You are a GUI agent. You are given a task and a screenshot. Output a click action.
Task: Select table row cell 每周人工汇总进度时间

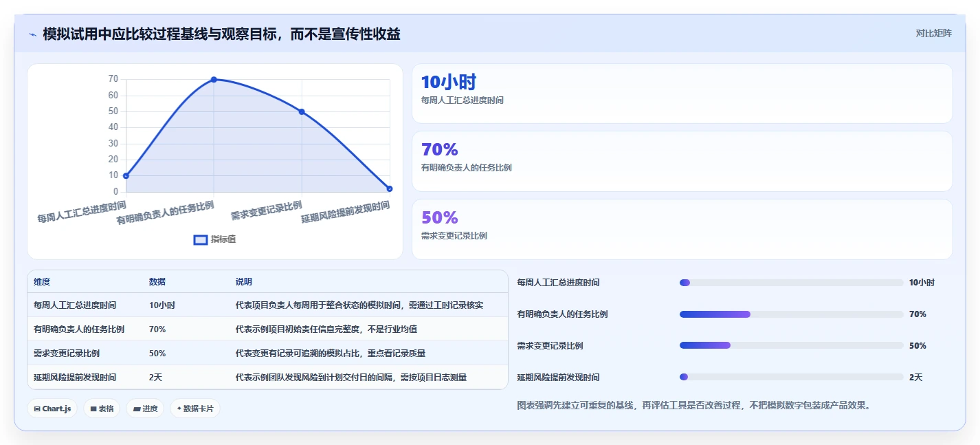[x=75, y=305]
